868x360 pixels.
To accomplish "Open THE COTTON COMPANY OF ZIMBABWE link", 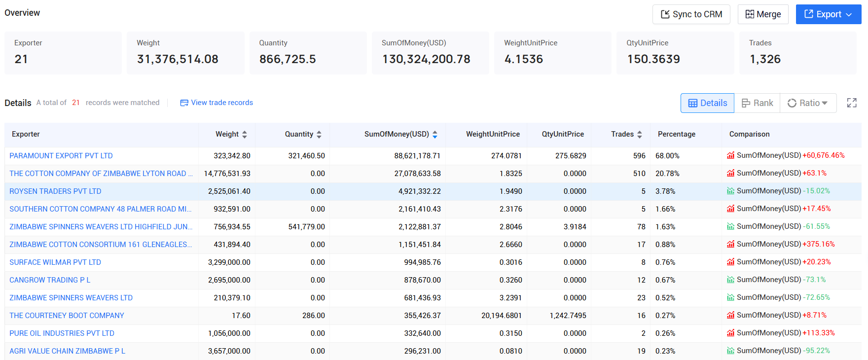I will click(101, 174).
